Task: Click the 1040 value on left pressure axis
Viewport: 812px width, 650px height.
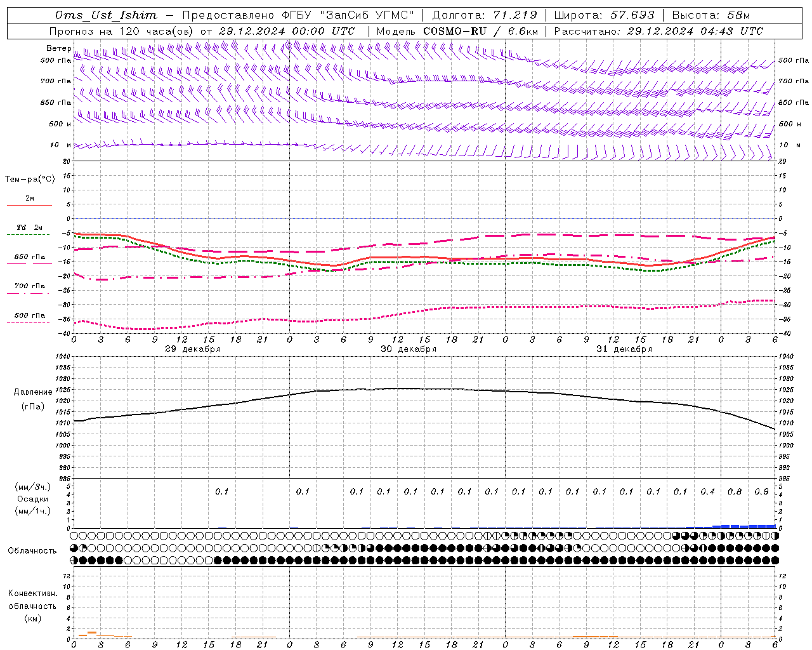Action: click(63, 357)
